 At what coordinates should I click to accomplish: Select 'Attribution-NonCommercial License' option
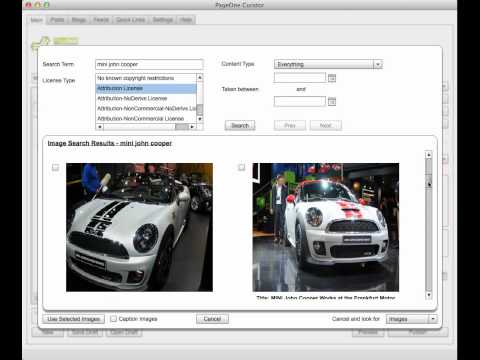point(146,118)
